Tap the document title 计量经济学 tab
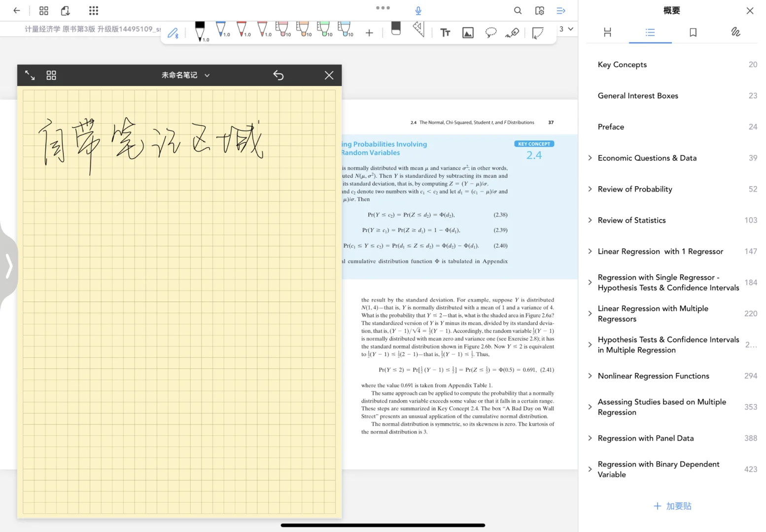766x532 pixels. [x=93, y=29]
